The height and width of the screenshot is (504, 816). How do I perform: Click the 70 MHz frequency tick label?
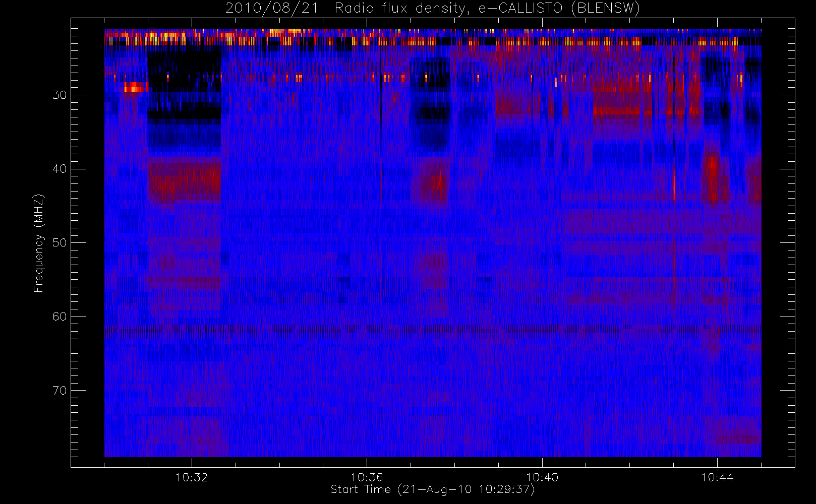(x=60, y=391)
